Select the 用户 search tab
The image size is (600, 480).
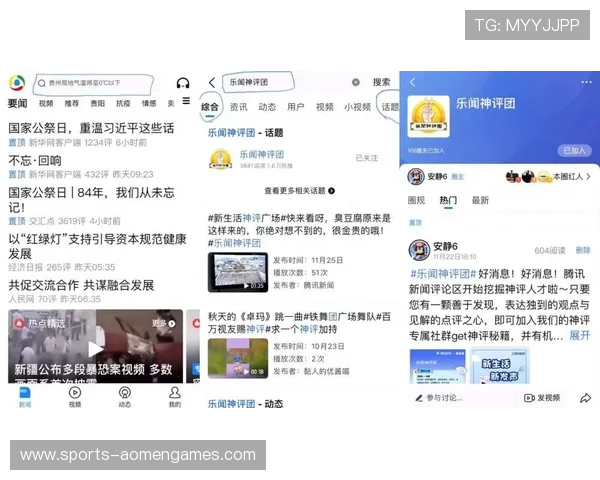point(296,107)
